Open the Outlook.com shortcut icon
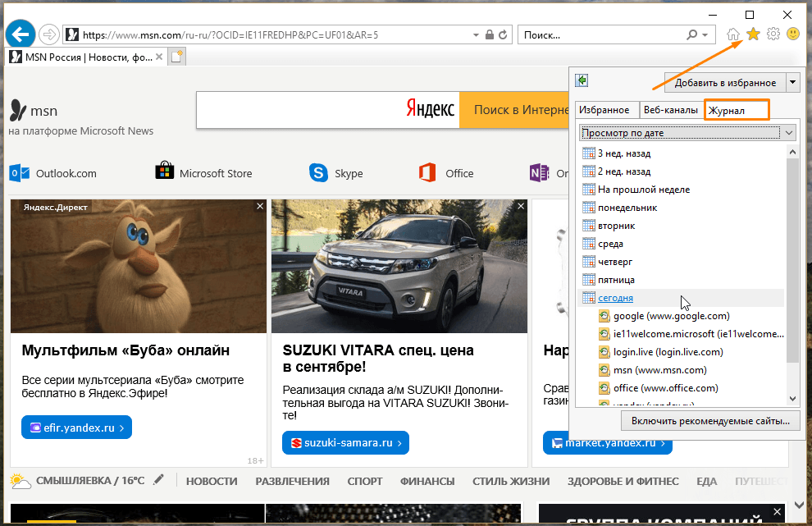This screenshot has height=526, width=812. [x=19, y=173]
